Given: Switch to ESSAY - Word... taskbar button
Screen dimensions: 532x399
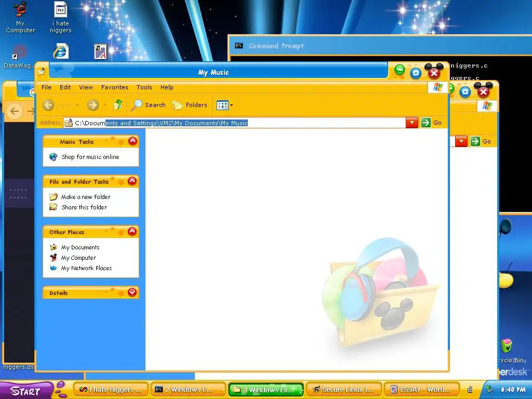Looking at the screenshot, I should [421, 390].
